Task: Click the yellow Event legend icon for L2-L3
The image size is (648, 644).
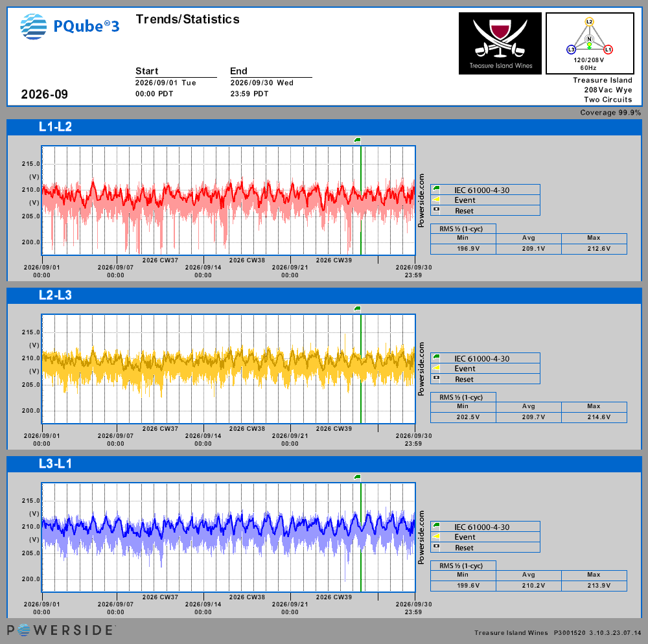Action: pyautogui.click(x=436, y=369)
